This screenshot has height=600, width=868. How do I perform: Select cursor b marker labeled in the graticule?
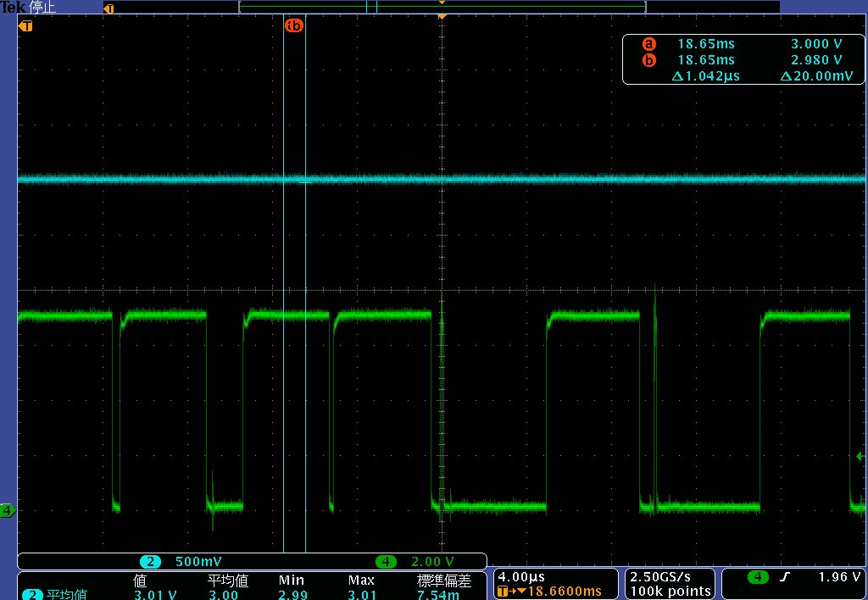[294, 25]
